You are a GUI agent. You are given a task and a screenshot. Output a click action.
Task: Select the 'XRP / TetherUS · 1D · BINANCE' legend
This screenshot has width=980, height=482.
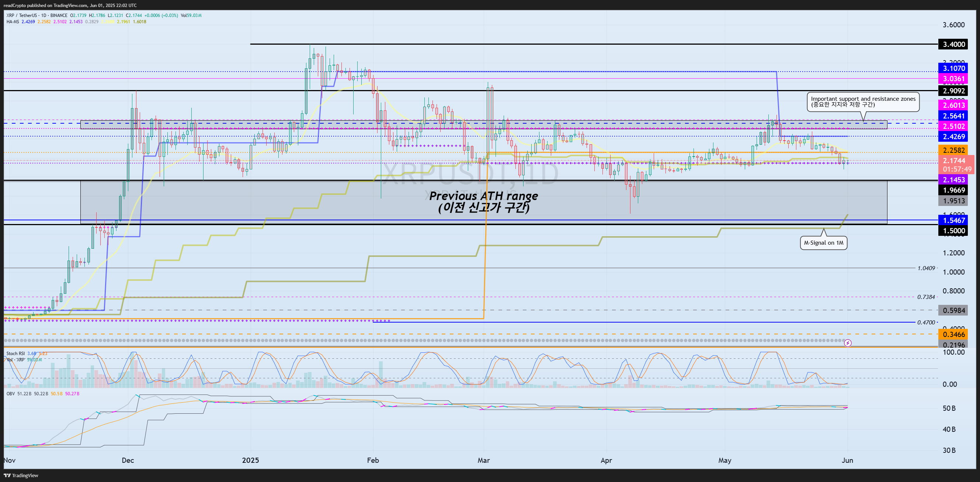click(37, 15)
